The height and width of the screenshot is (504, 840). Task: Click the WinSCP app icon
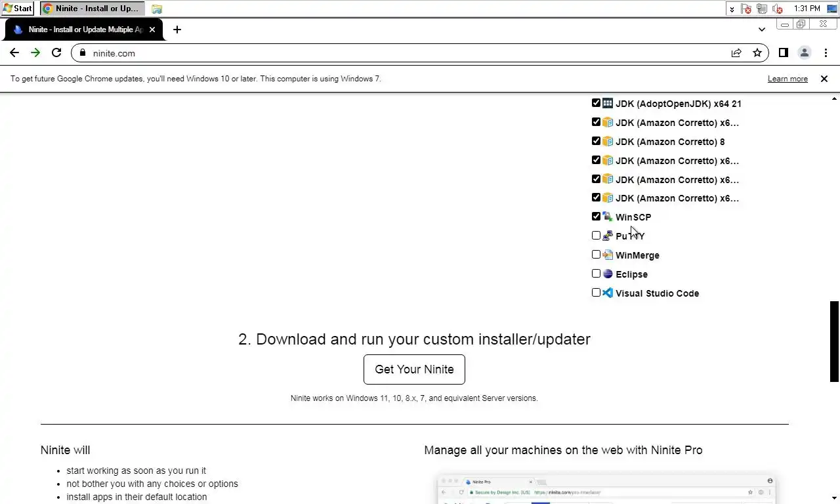coord(608,217)
